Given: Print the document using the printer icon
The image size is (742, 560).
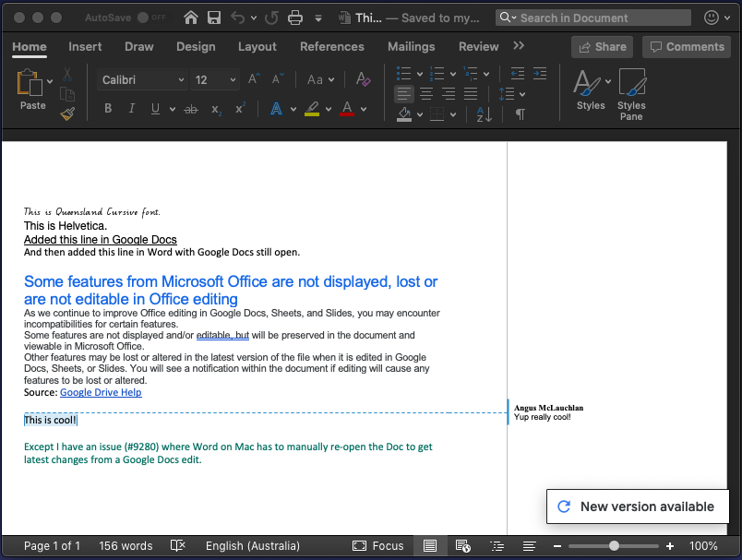Looking at the screenshot, I should tap(295, 18).
